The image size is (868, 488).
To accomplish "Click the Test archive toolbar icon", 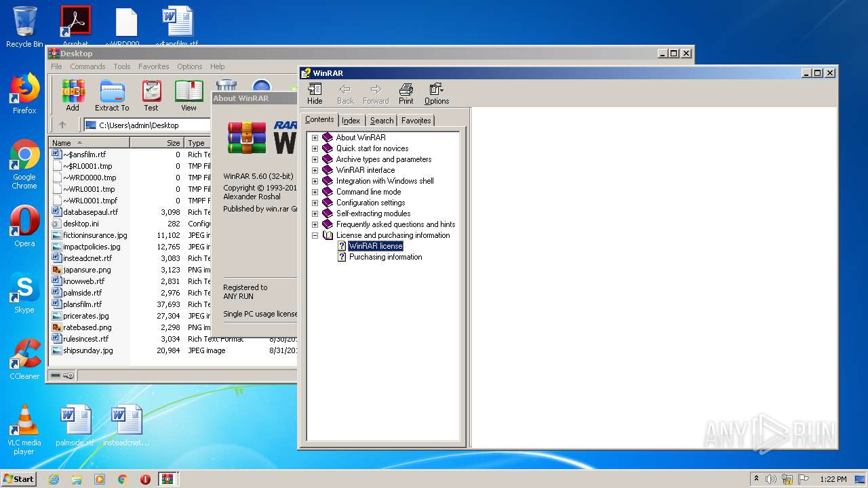I will pyautogui.click(x=151, y=96).
